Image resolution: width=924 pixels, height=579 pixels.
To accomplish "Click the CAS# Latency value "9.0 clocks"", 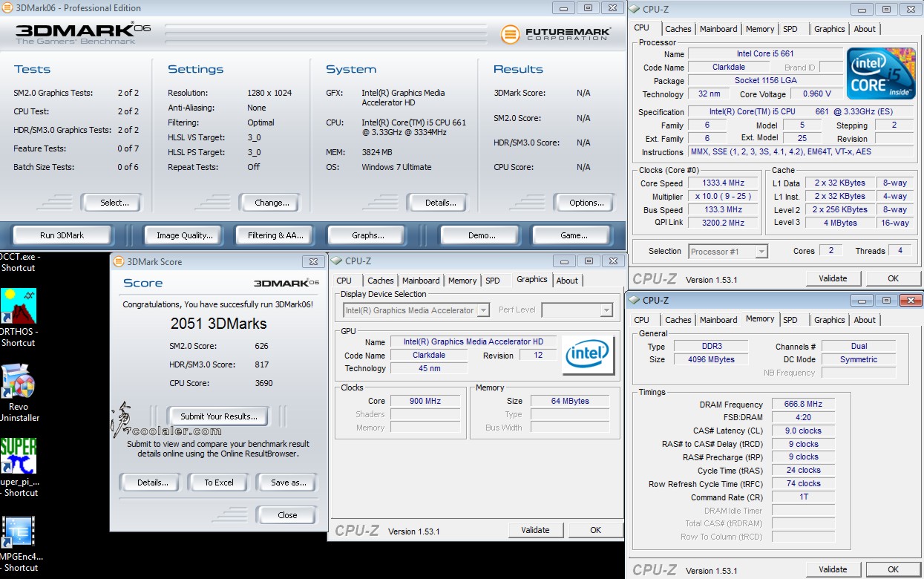I will tap(803, 431).
